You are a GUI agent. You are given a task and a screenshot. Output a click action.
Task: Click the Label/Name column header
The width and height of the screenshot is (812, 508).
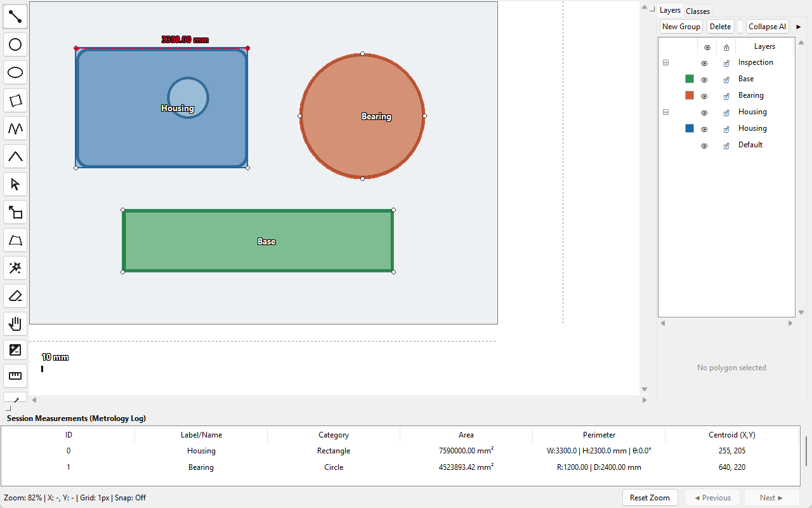(x=201, y=435)
